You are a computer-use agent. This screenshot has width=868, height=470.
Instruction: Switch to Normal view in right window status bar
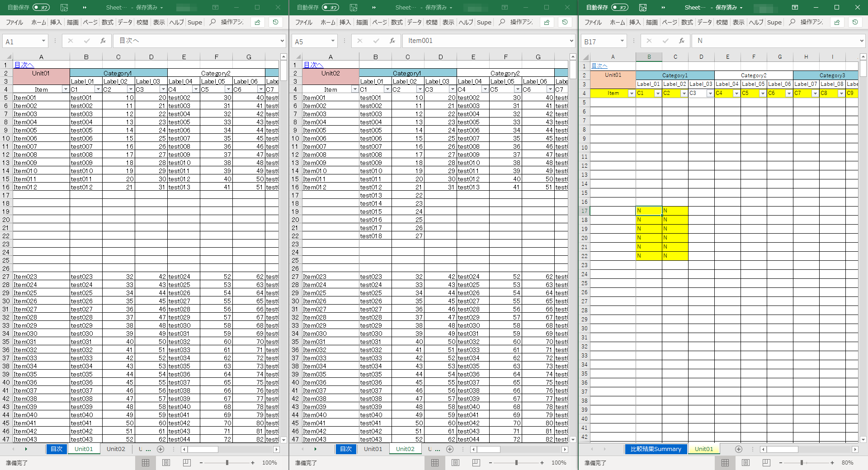[x=725, y=463]
